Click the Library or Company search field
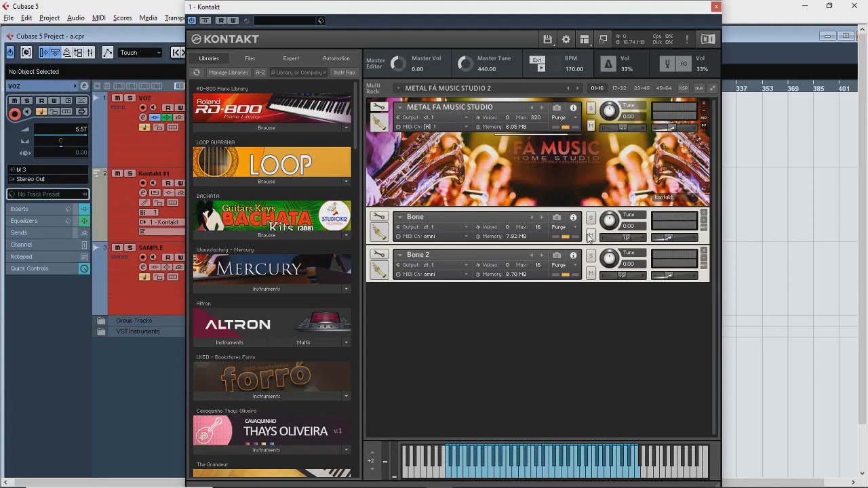Image resolution: width=868 pixels, height=488 pixels. click(x=298, y=73)
